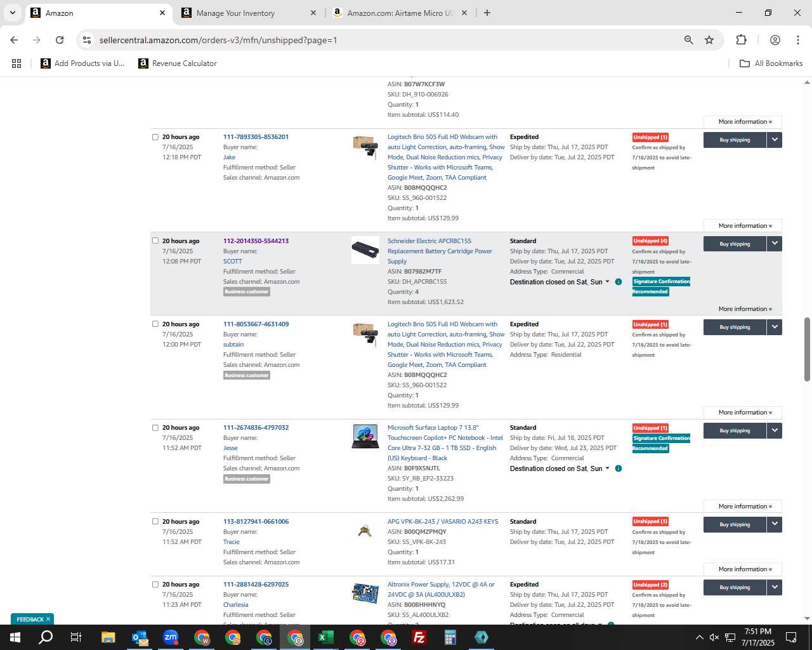Viewport: 812px width, 650px height.
Task: Open File Explorer from the taskbar
Action: tap(108, 637)
